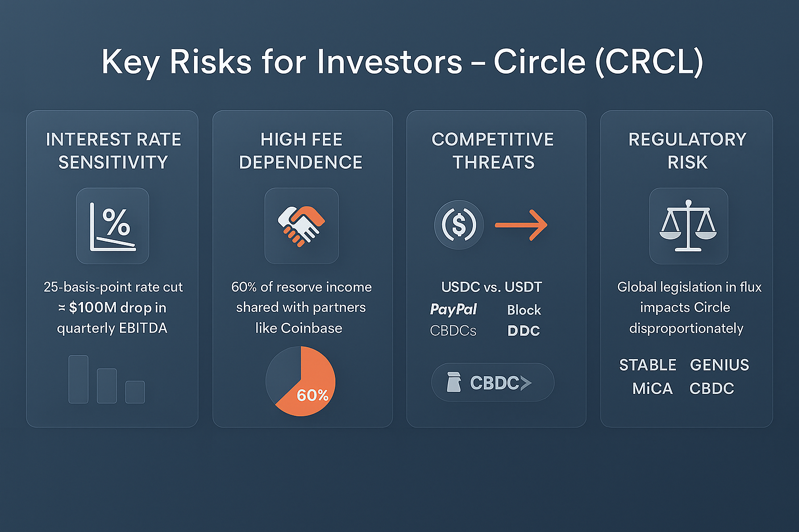Viewport: 799px width, 532px height.
Task: Click the shortest bar in bar chart
Action: click(135, 392)
